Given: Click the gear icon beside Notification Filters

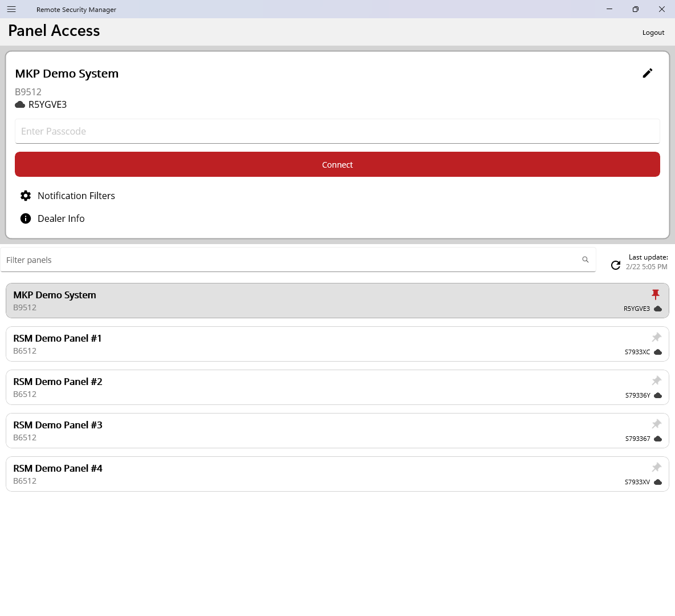Looking at the screenshot, I should pos(26,196).
